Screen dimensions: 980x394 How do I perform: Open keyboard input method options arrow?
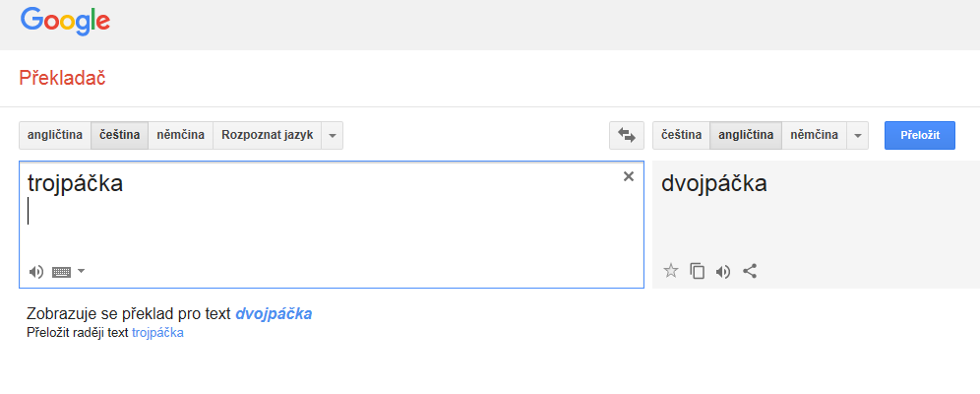click(82, 271)
